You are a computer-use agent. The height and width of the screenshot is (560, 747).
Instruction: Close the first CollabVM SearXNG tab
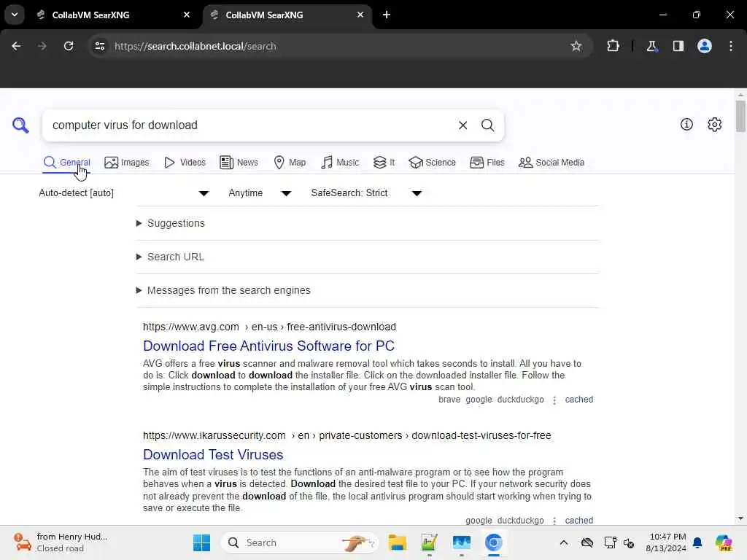[x=187, y=15]
